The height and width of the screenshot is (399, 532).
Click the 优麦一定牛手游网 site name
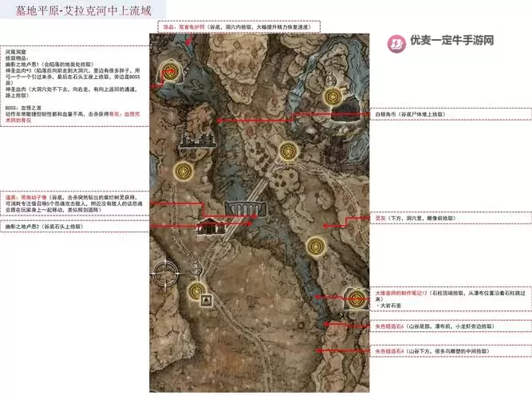coord(452,41)
